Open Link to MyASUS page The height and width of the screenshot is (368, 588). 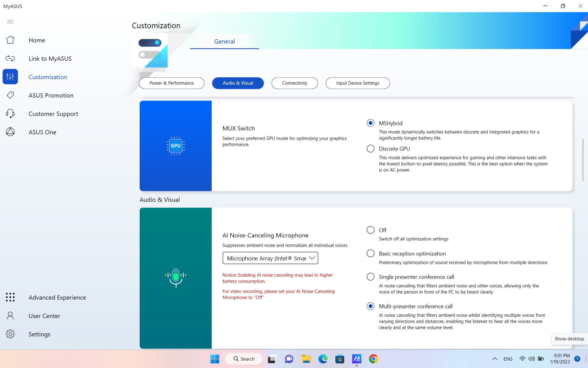tap(50, 59)
